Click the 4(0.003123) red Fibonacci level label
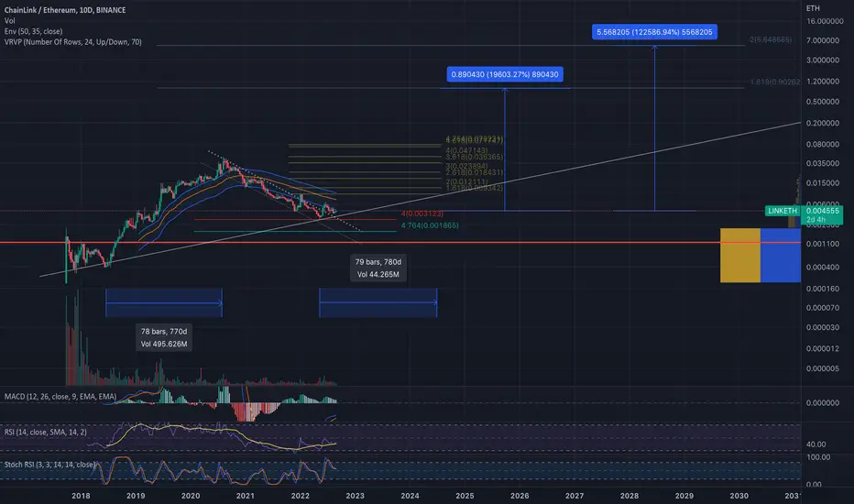The width and height of the screenshot is (854, 504). coord(422,214)
